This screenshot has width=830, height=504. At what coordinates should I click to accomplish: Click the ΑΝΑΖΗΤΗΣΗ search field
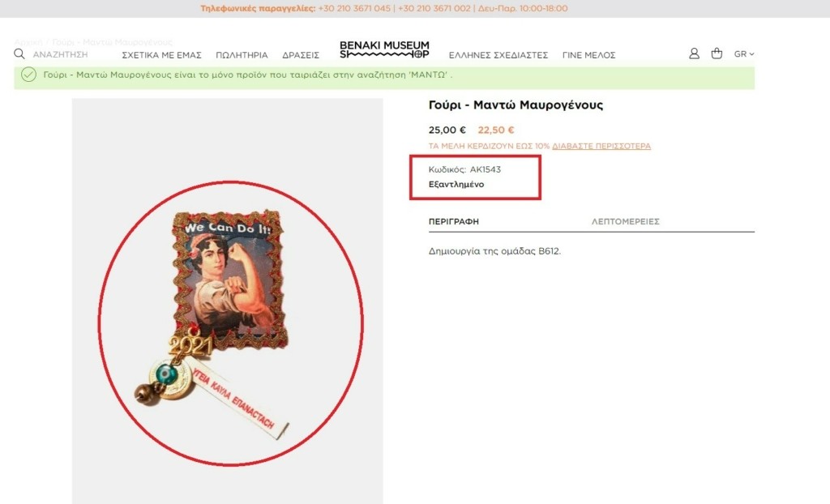coord(60,54)
